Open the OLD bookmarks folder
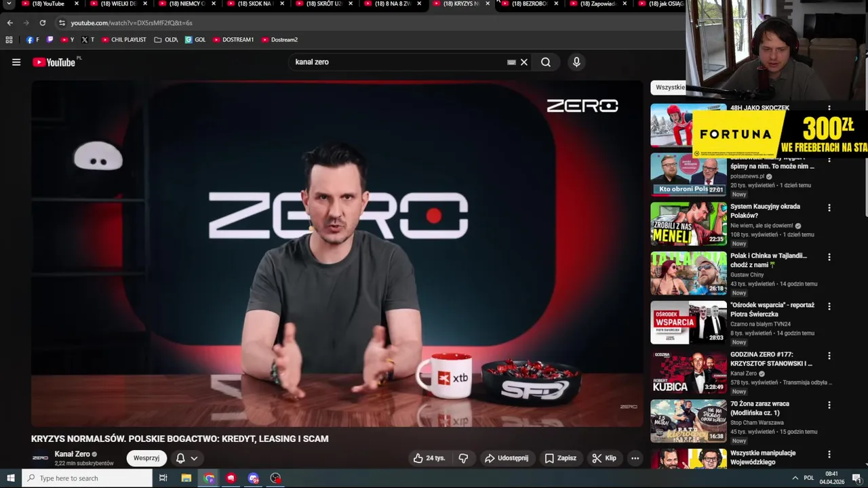868x488 pixels. pyautogui.click(x=166, y=40)
